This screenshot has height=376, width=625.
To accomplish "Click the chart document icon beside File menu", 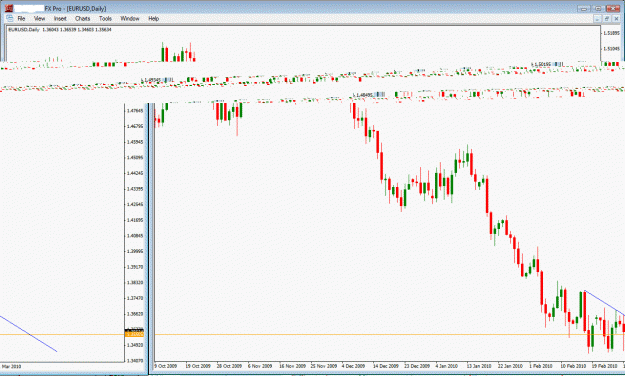I will [10, 18].
